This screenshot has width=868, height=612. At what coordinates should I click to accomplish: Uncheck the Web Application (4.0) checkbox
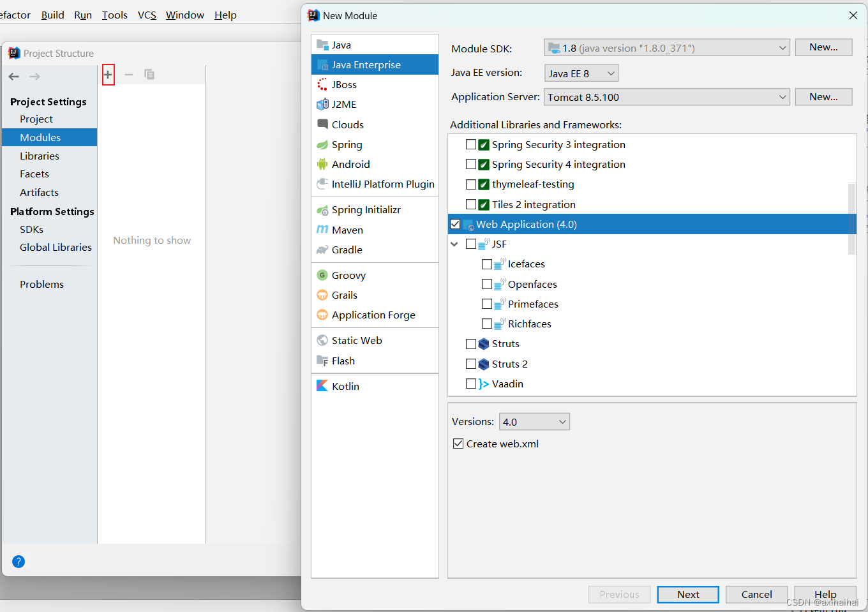coord(455,224)
